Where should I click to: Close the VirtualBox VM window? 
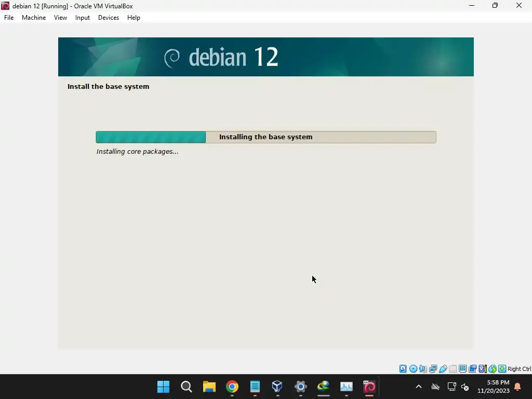[519, 6]
